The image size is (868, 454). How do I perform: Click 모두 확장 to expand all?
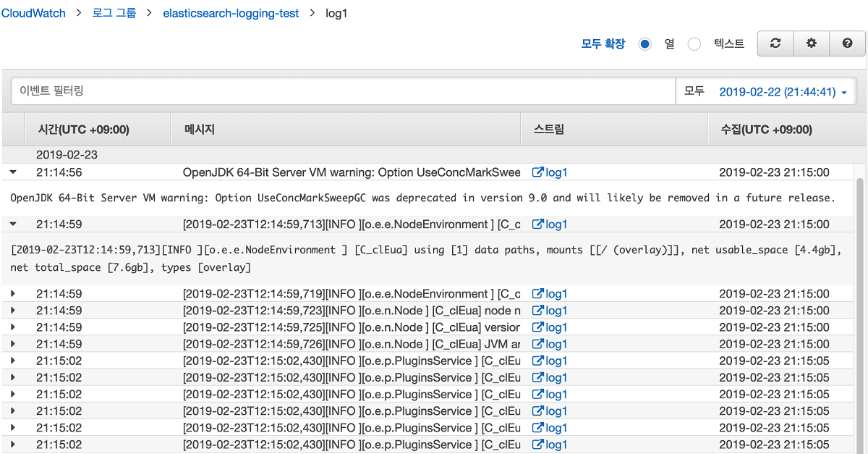[x=603, y=44]
